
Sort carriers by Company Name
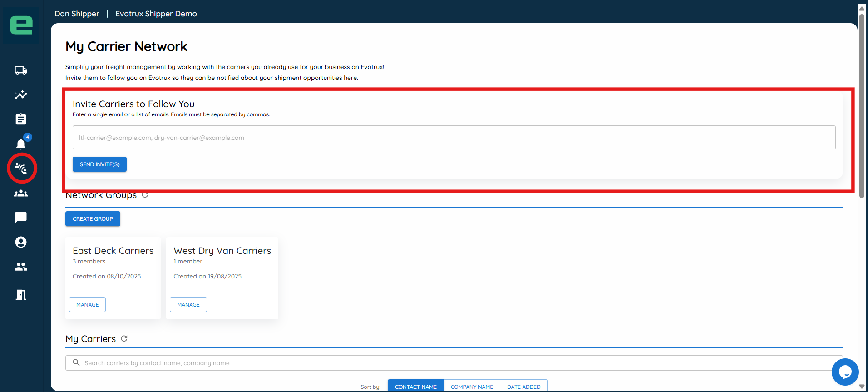point(472,387)
